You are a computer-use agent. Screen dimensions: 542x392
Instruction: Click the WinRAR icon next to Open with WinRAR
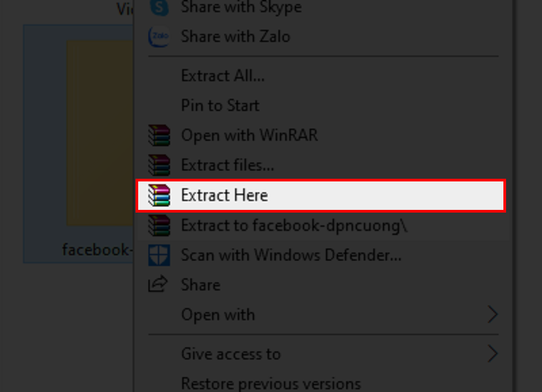tap(159, 135)
